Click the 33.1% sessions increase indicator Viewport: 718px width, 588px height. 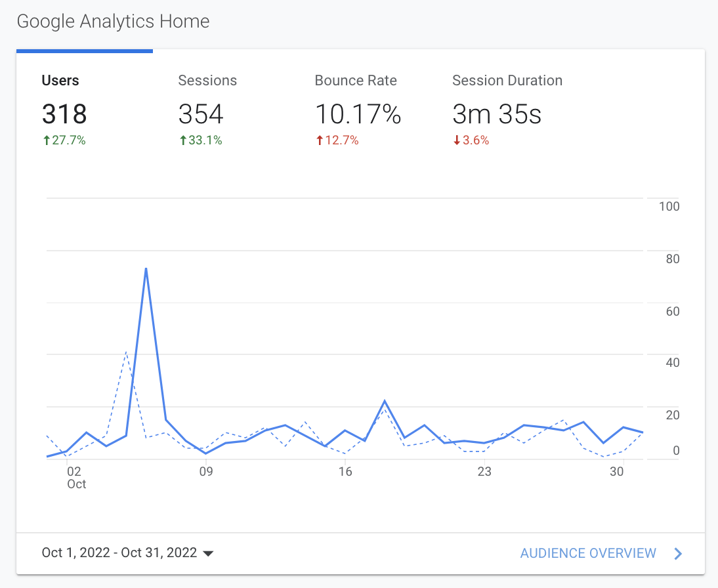pos(201,140)
